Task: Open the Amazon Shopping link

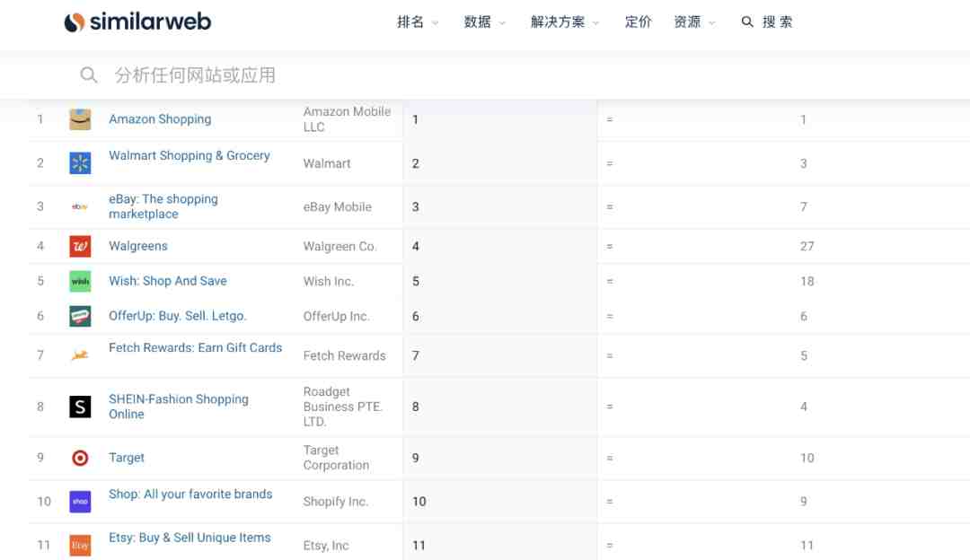Action: click(x=160, y=119)
